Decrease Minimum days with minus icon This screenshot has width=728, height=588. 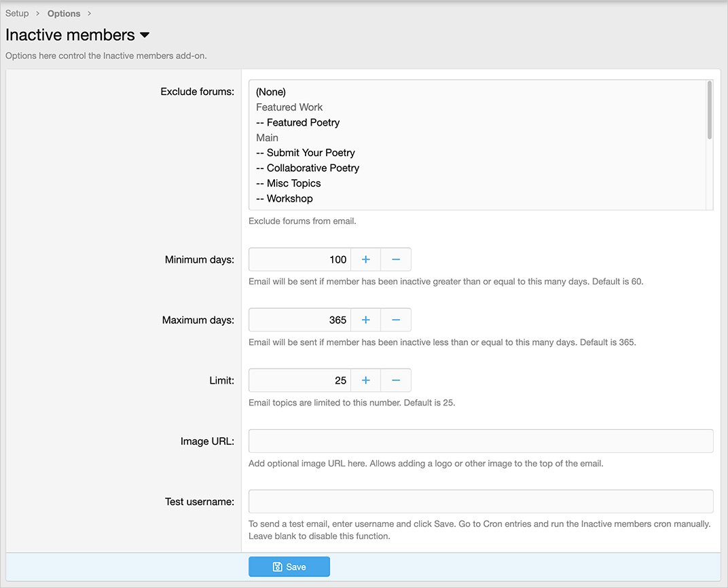click(396, 259)
